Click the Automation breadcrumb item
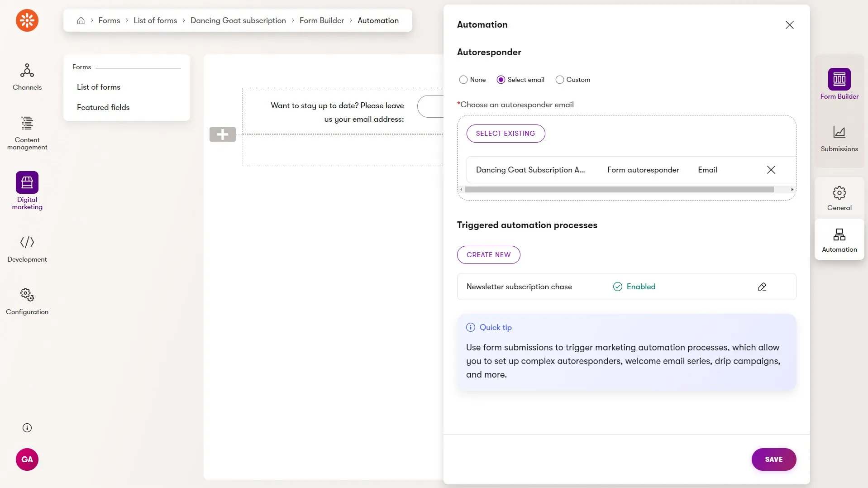The image size is (868, 488). [378, 20]
